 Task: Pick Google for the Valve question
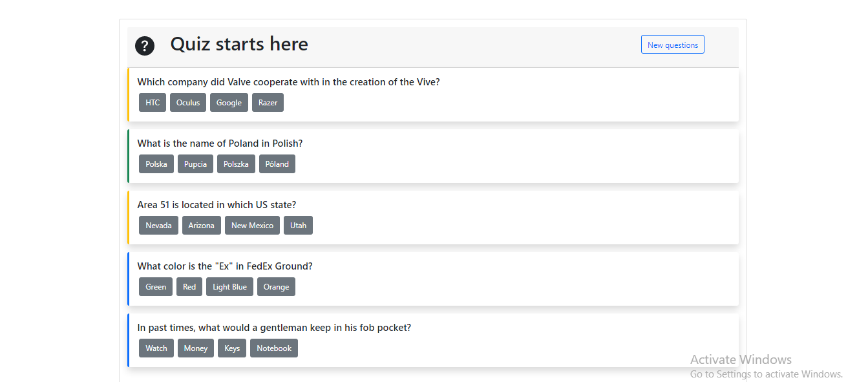coord(229,103)
